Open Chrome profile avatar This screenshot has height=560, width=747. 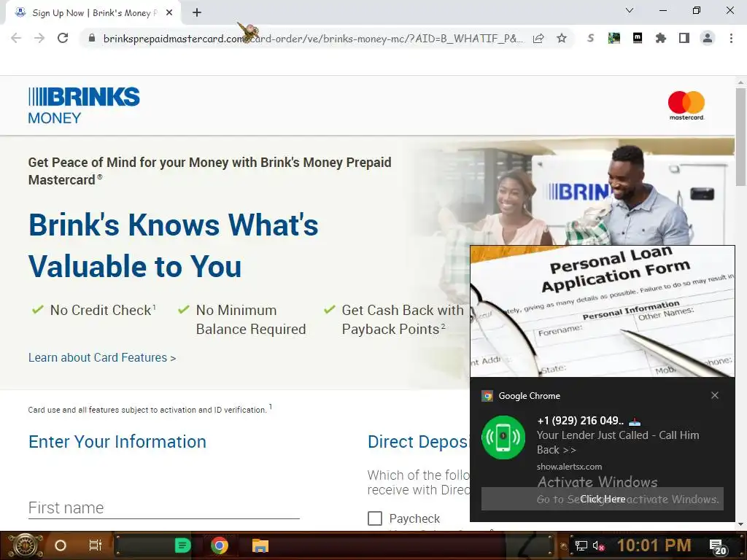click(x=708, y=38)
